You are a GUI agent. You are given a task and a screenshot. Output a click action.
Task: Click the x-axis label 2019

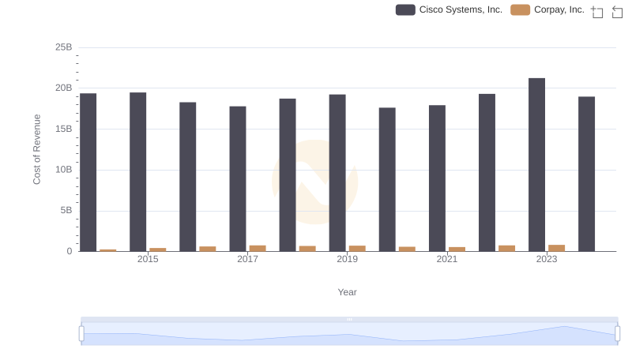(x=347, y=259)
